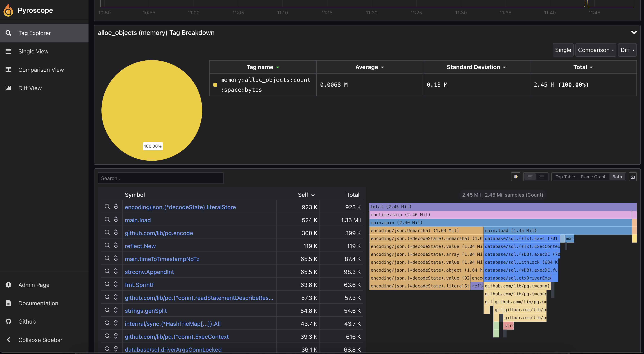This screenshot has height=354, width=644.
Task: Open the Single View sidebar icon
Action: 8,51
